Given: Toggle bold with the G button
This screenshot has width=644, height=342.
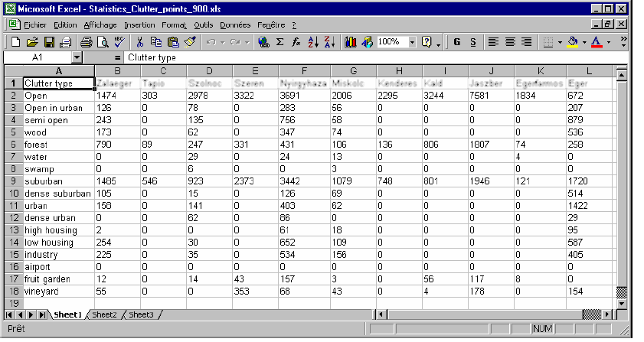Looking at the screenshot, I should tap(456, 41).
